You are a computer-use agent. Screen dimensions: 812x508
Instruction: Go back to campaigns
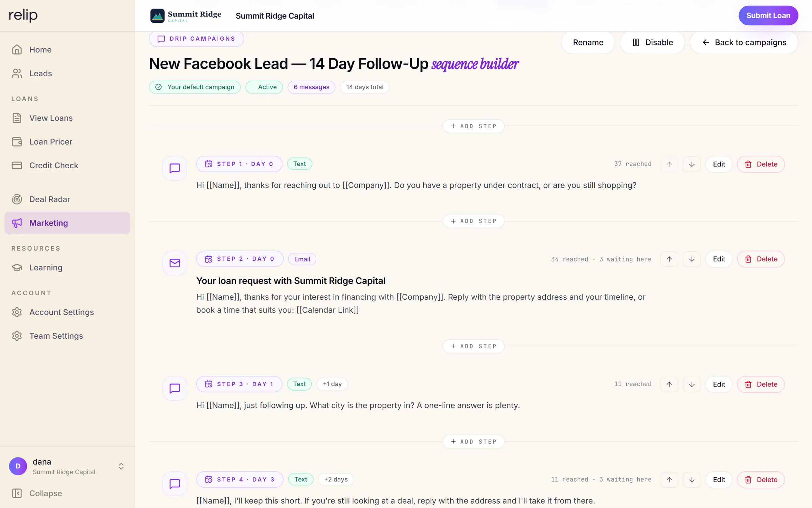[744, 42]
